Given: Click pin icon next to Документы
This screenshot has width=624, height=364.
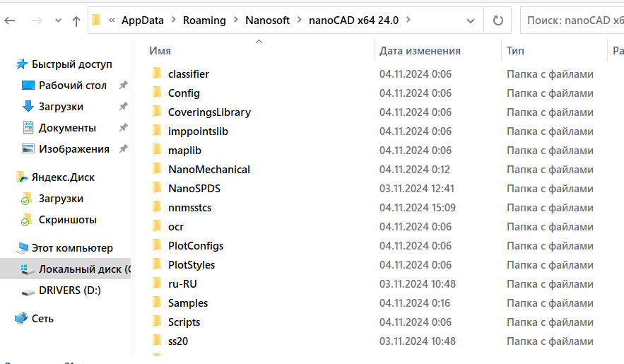Looking at the screenshot, I should click(124, 127).
